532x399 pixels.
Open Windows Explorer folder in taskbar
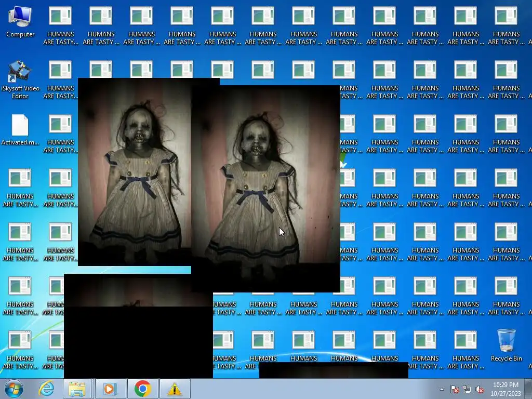coord(77,389)
